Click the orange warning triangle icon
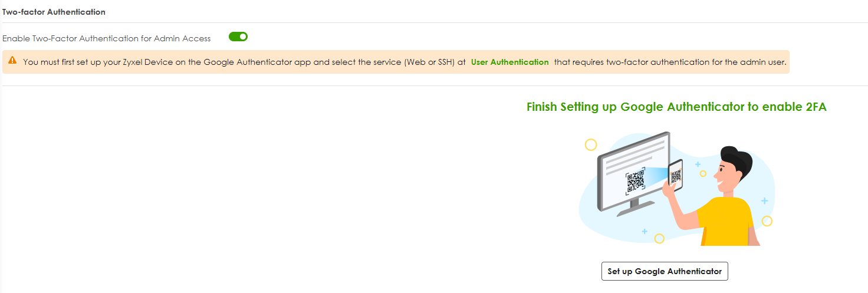868x293 pixels. pos(12,61)
